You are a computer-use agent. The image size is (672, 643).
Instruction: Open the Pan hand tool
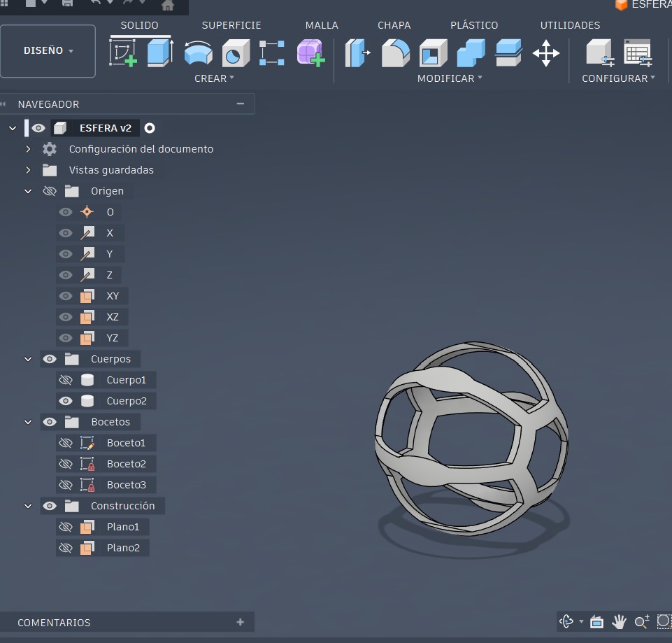coord(619,621)
